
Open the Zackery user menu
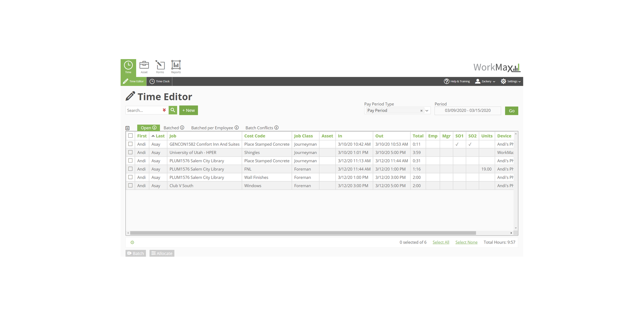click(485, 81)
